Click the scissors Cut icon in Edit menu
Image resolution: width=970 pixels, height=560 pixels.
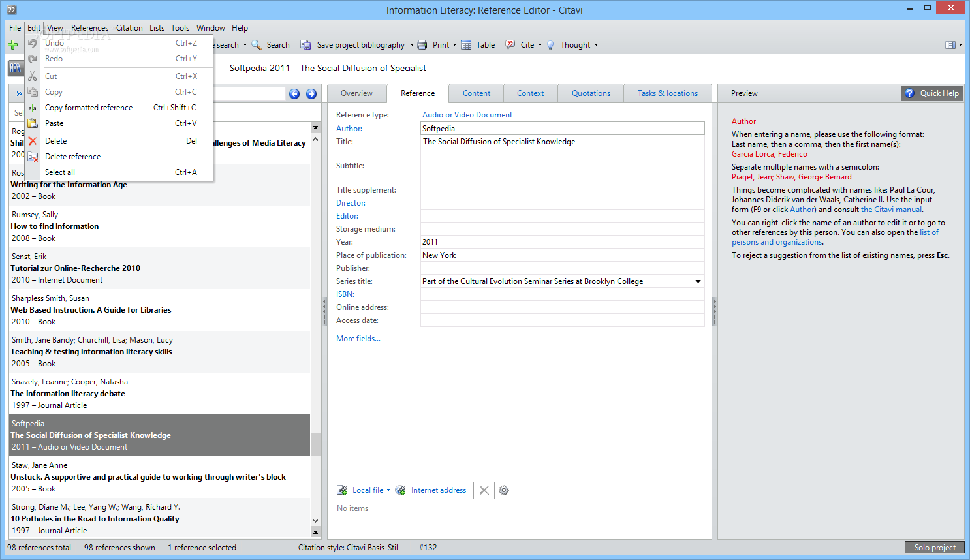(x=33, y=76)
